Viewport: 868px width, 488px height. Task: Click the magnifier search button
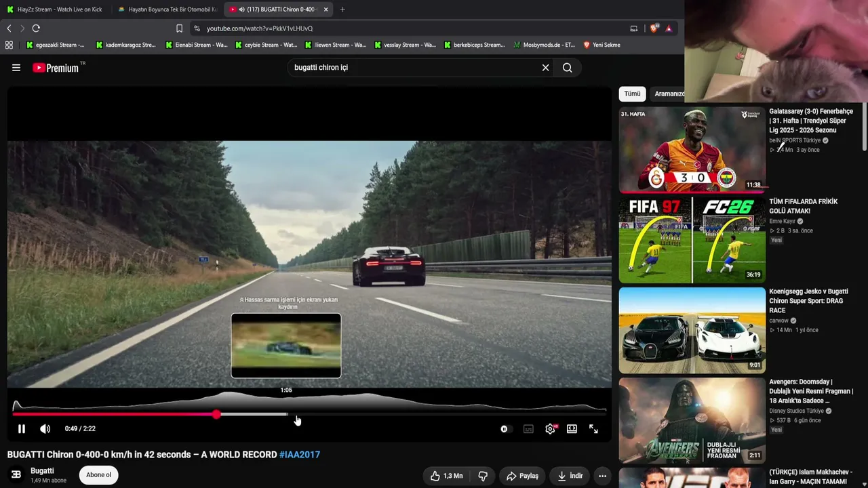pos(568,68)
